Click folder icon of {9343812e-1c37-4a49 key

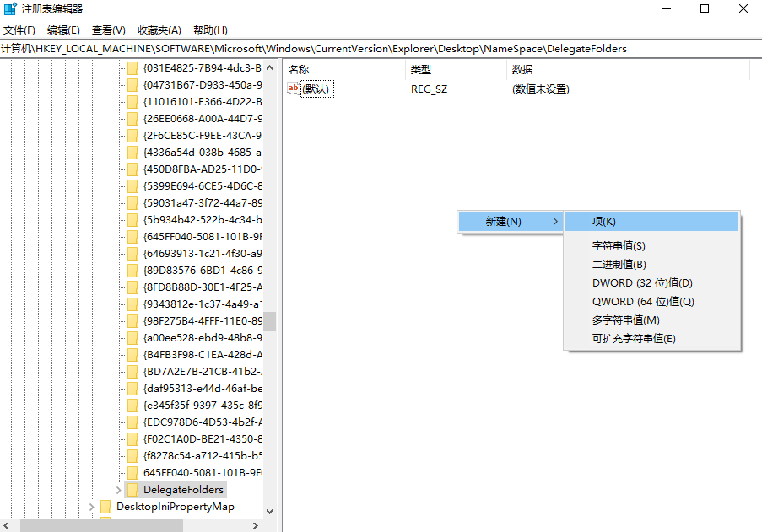(x=132, y=304)
